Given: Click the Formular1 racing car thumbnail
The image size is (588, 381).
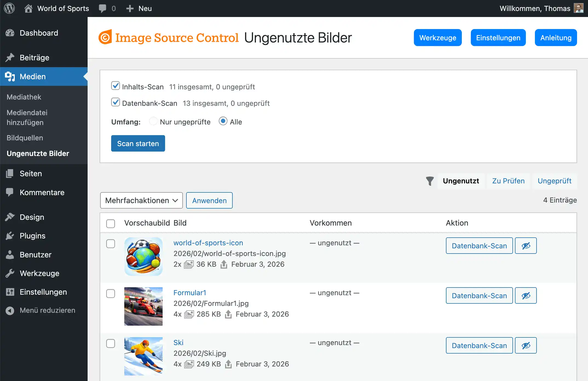Looking at the screenshot, I should (143, 306).
